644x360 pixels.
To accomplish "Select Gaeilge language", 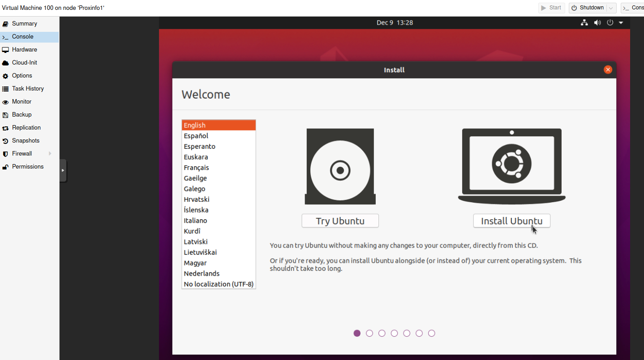I will 219,178.
